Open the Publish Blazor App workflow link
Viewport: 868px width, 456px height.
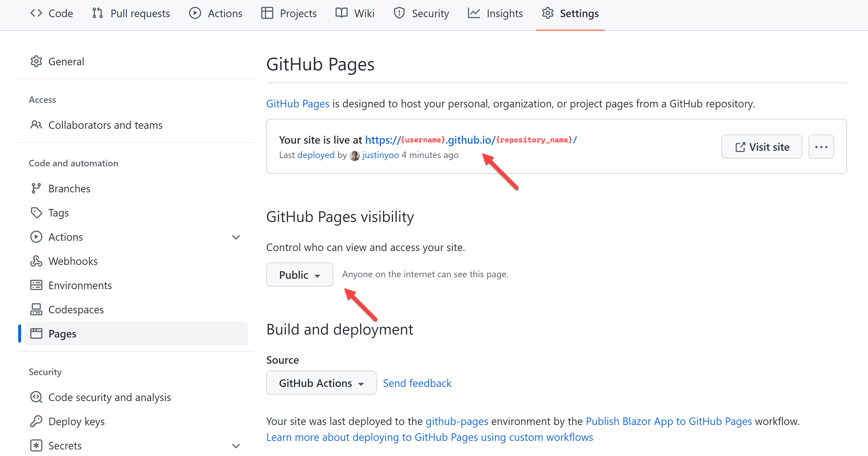669,421
